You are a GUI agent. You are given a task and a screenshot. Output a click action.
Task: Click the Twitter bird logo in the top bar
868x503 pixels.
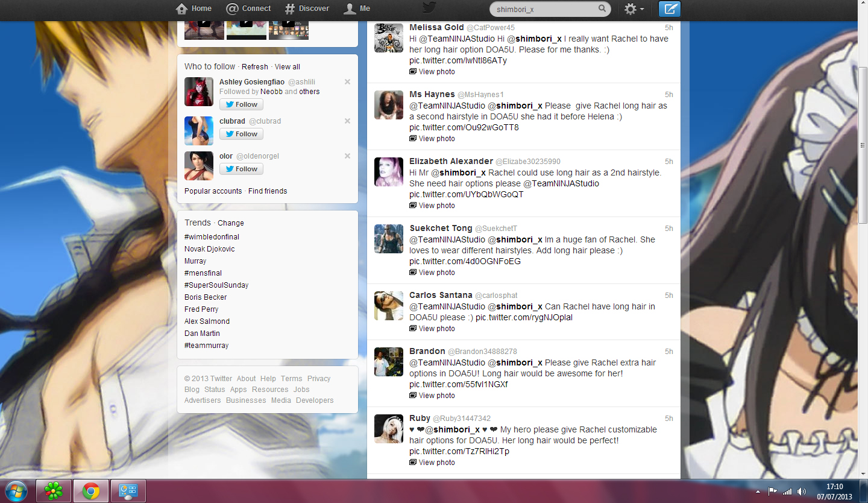pyautogui.click(x=429, y=8)
